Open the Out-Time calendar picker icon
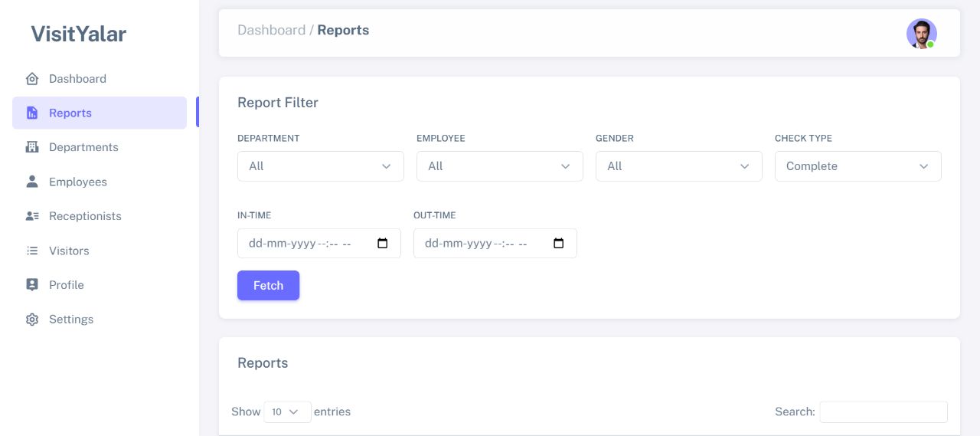Screen dimensions: 980x436 [x=559, y=244]
